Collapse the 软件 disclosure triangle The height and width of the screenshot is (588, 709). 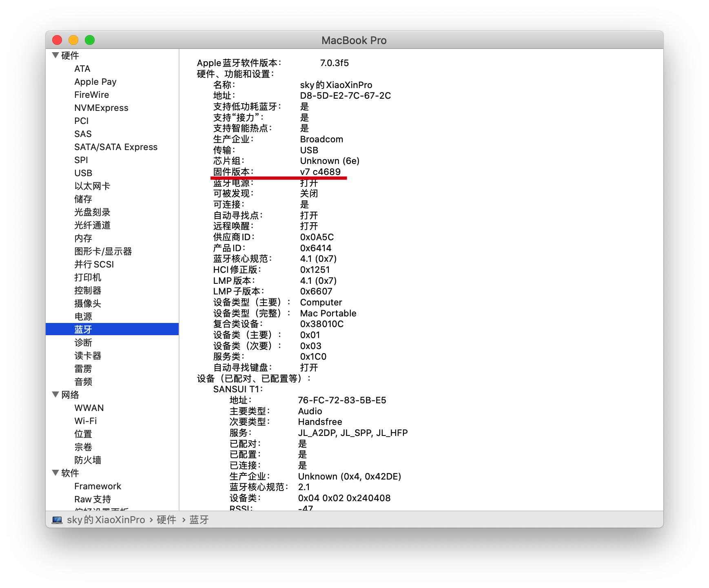tap(55, 473)
